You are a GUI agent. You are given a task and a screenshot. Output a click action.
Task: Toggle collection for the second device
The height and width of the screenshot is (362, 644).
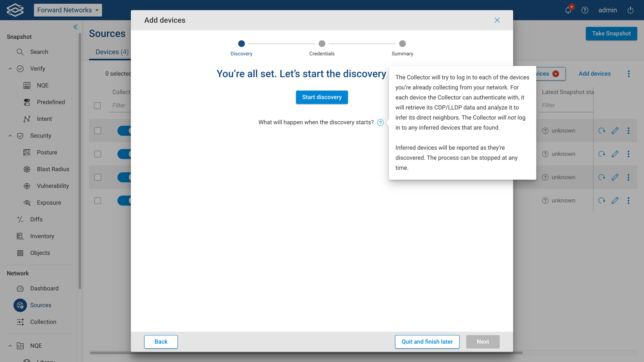click(124, 154)
